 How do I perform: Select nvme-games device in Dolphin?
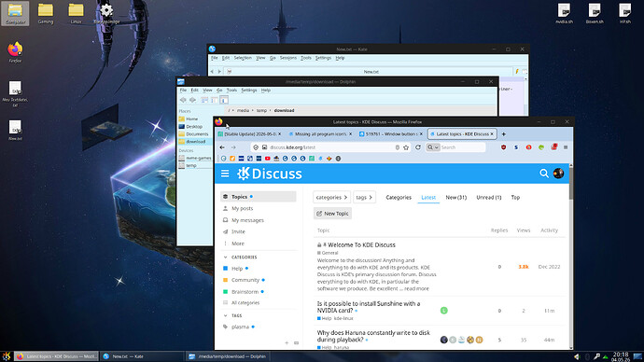(199, 158)
